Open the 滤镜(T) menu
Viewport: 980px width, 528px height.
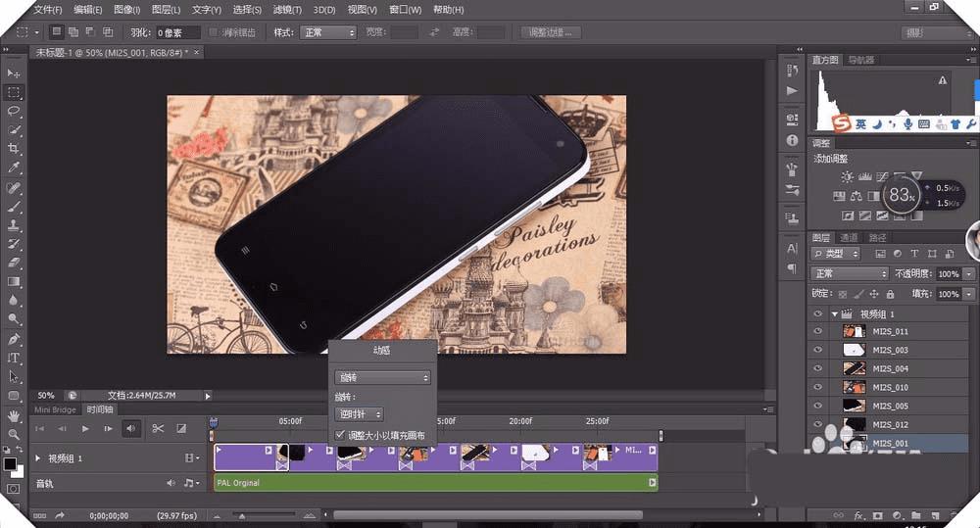click(x=287, y=10)
